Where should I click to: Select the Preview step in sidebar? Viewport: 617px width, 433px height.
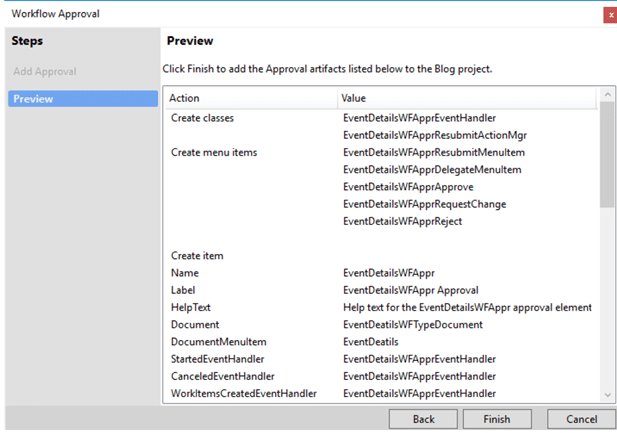pos(83,99)
